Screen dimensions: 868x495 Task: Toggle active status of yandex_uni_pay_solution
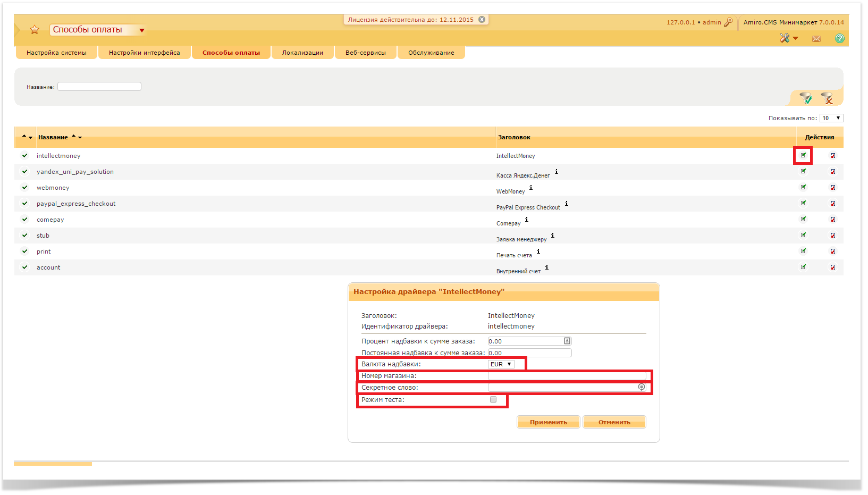pyautogui.click(x=24, y=171)
